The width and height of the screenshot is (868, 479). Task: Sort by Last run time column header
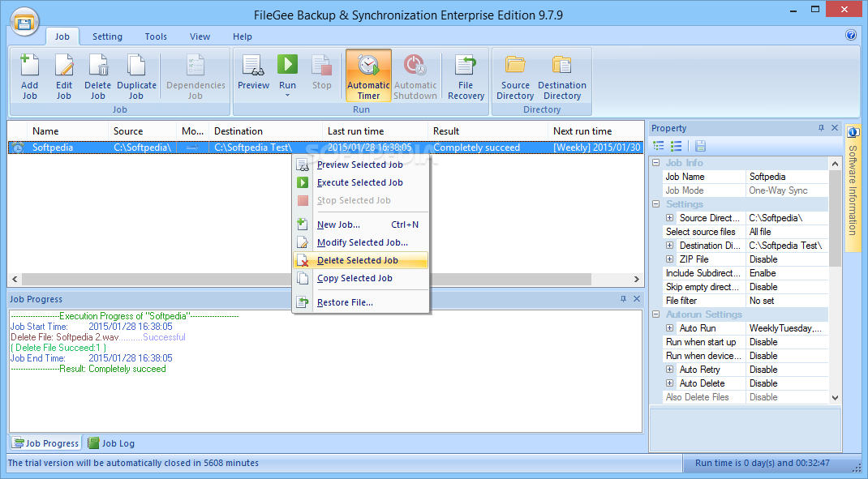point(375,131)
